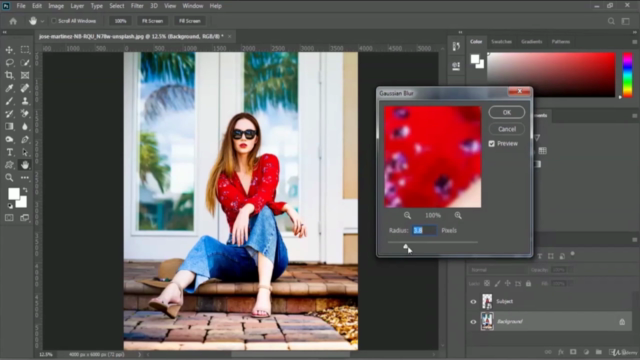Select the Zoom tool in toolbox

(9, 178)
